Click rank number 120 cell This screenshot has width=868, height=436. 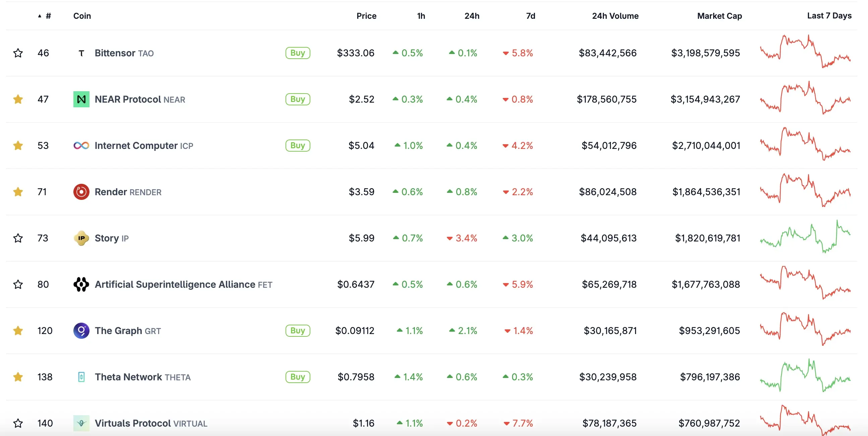click(x=45, y=330)
